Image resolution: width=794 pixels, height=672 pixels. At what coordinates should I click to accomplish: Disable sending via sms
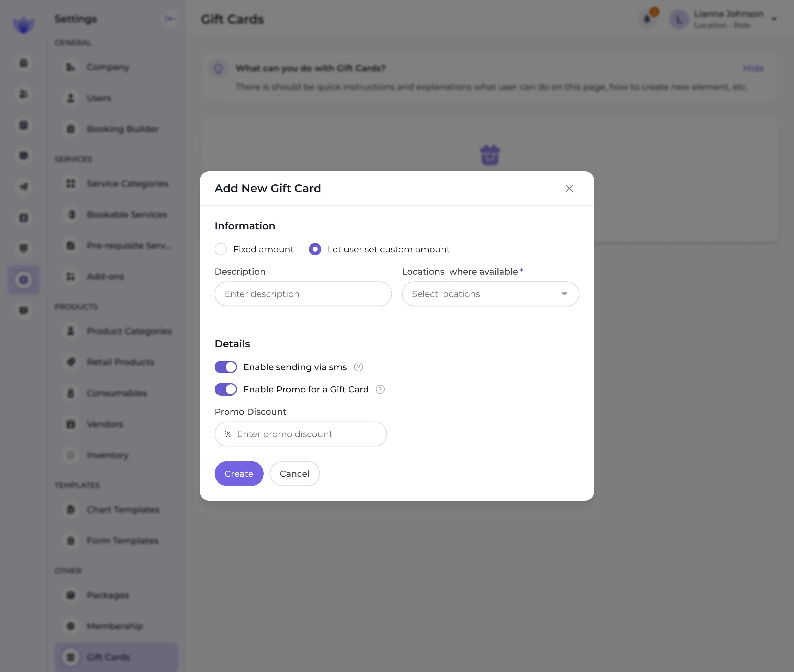(226, 367)
